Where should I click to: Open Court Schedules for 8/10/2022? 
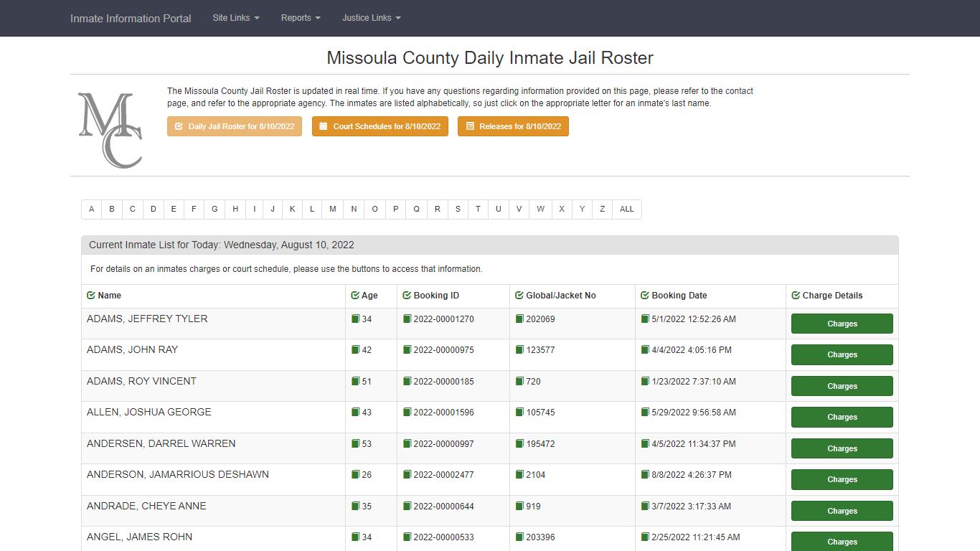pyautogui.click(x=380, y=126)
